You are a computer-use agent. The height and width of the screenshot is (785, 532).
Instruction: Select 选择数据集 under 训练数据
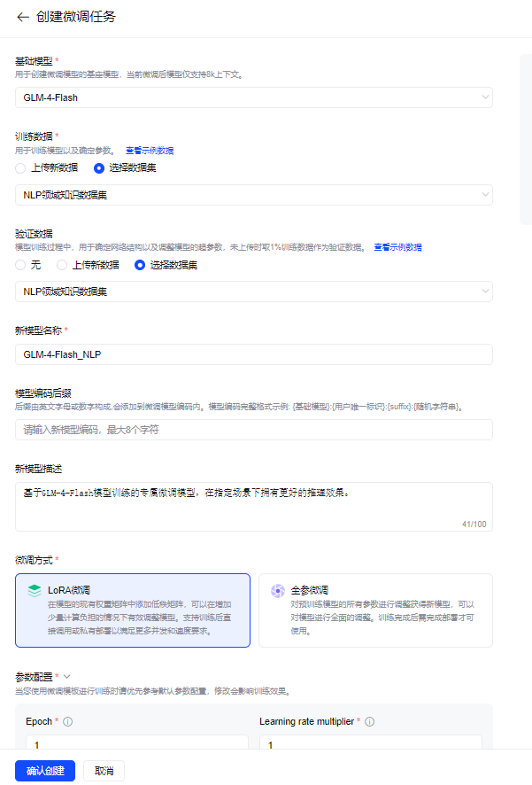(x=99, y=168)
